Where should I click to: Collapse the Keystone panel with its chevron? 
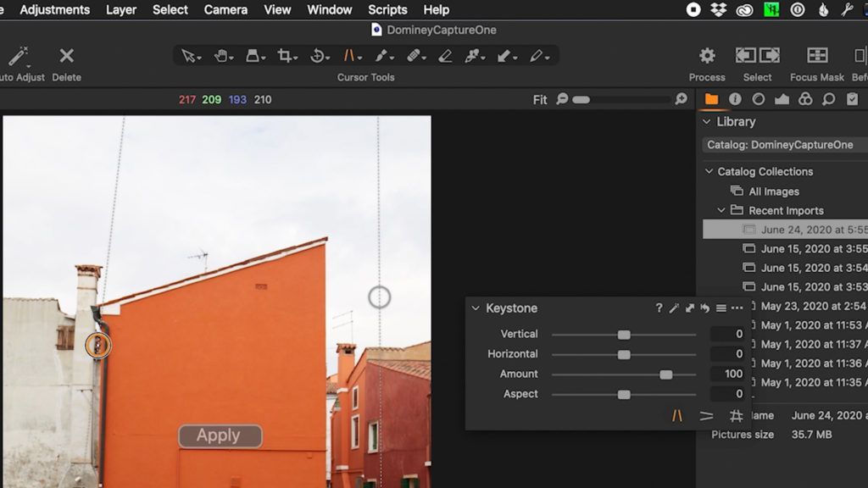click(476, 308)
